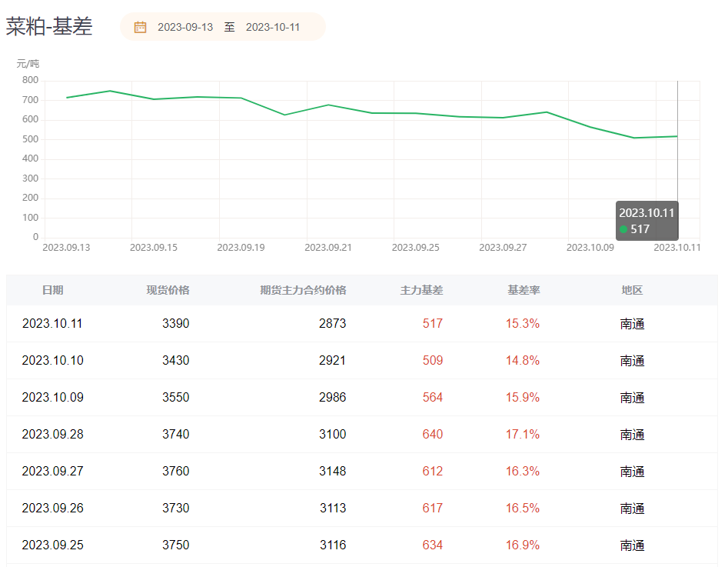728x567 pixels.
Task: Set end date field 2023-10-11
Action: pos(273,27)
